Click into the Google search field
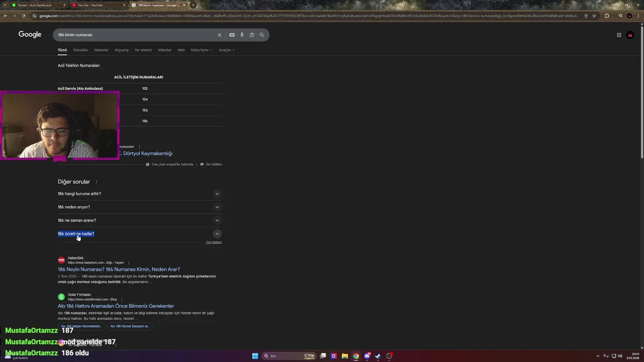 tap(136, 35)
